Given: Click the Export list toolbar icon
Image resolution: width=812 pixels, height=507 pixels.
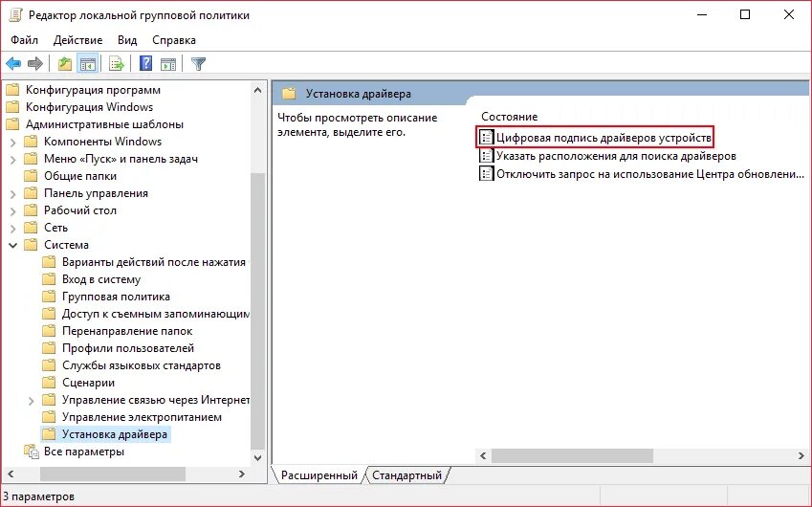Looking at the screenshot, I should (117, 64).
